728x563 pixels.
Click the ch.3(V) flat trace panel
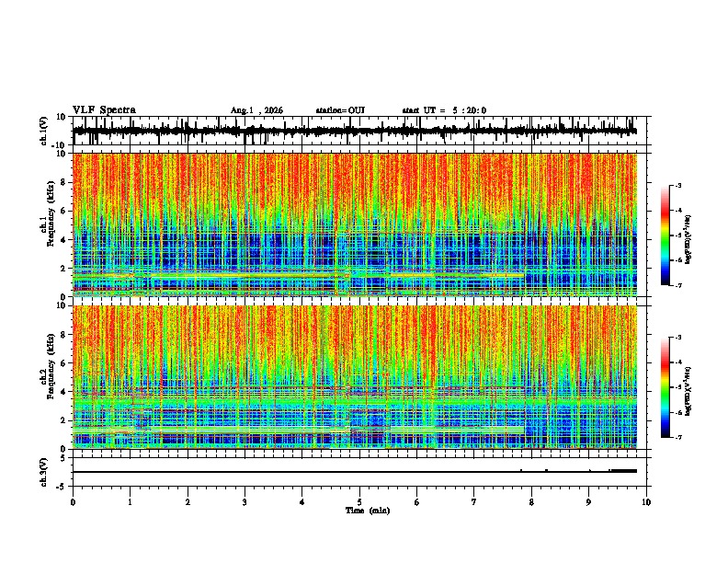point(361,472)
